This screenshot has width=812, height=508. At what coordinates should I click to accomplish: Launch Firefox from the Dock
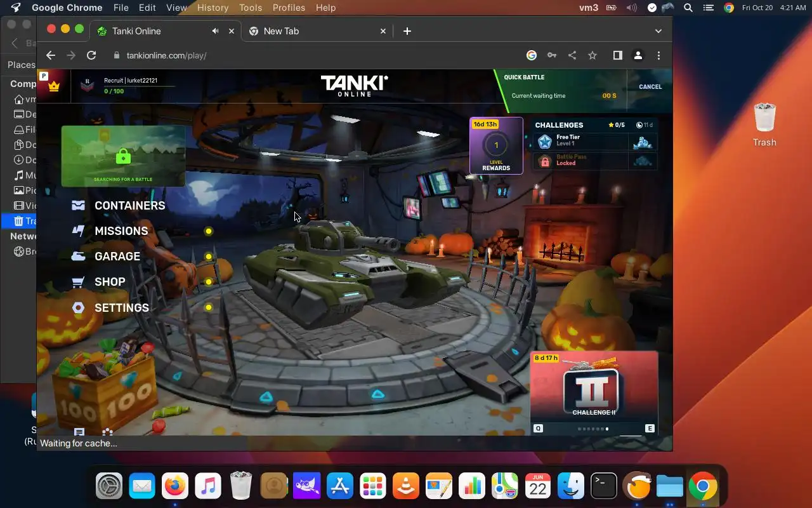point(175,487)
